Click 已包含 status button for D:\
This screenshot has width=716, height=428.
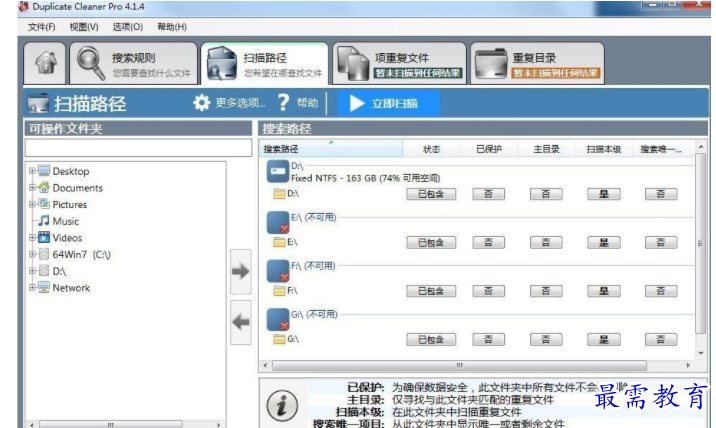point(431,194)
